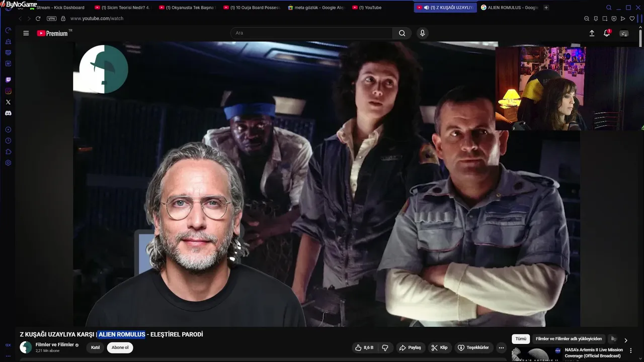Click the Paylaş share button
Screen dimensions: 644x362
tap(410, 347)
